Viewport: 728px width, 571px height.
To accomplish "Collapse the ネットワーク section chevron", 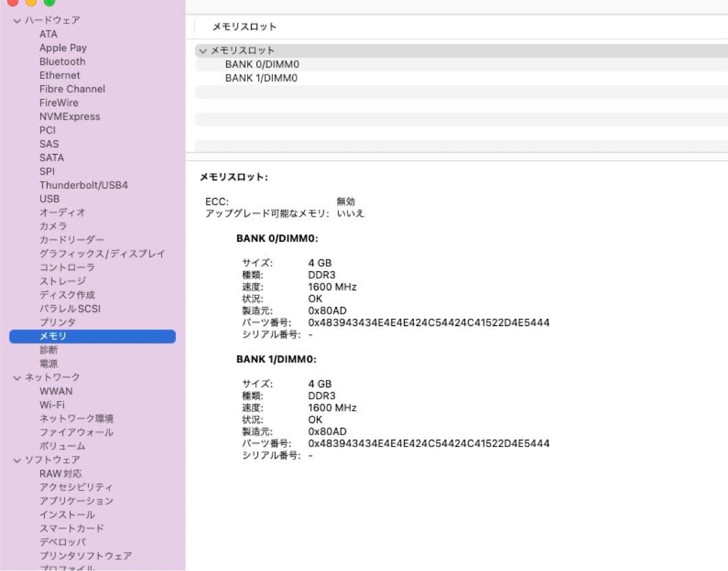I will [x=17, y=378].
